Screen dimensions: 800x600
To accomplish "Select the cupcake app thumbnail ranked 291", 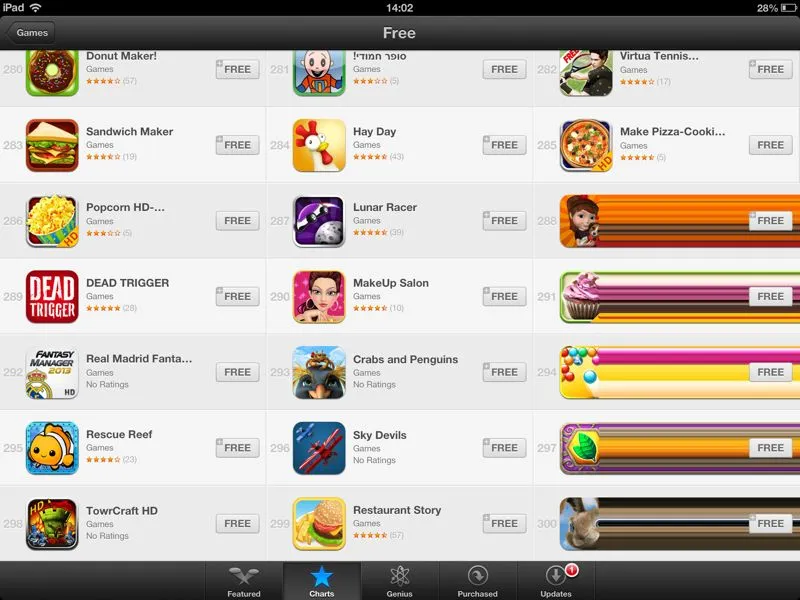I will (581, 296).
